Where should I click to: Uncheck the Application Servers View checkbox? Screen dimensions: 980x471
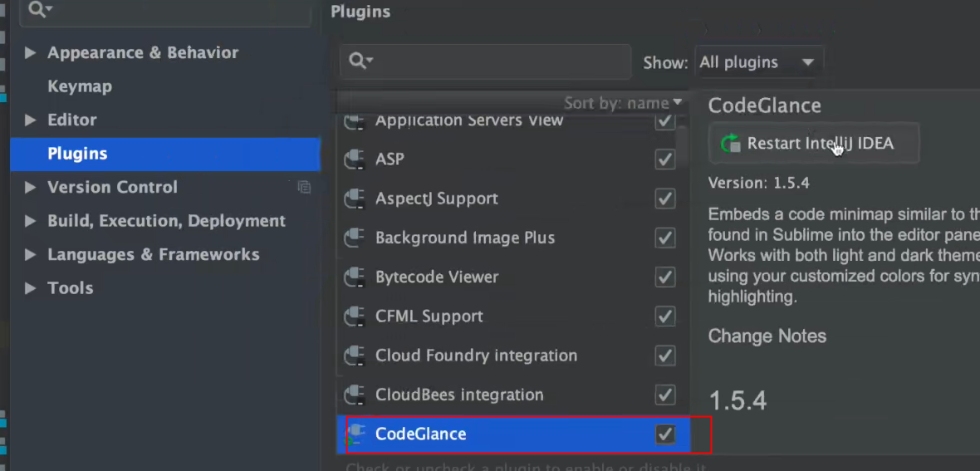coord(664,120)
